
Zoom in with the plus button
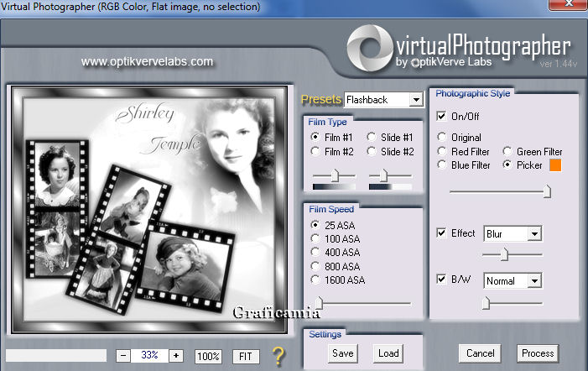(x=176, y=355)
